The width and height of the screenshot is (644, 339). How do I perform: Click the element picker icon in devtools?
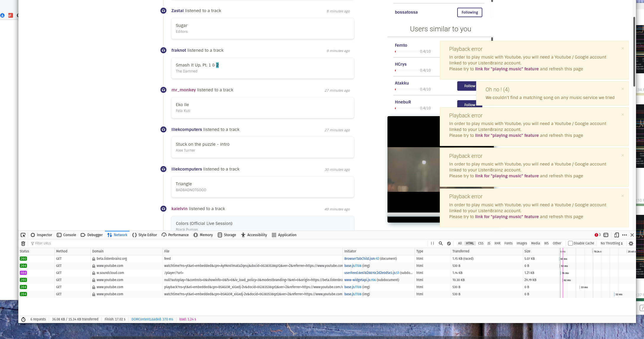tap(23, 235)
